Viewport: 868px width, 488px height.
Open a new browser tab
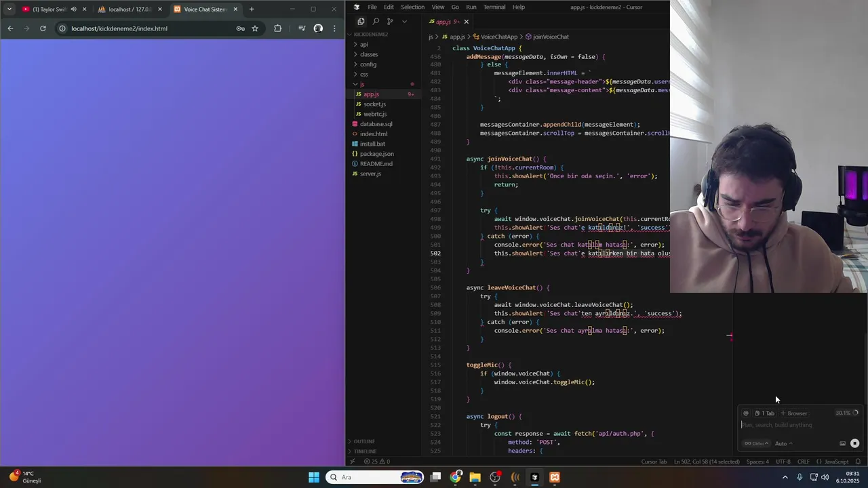pyautogui.click(x=252, y=9)
